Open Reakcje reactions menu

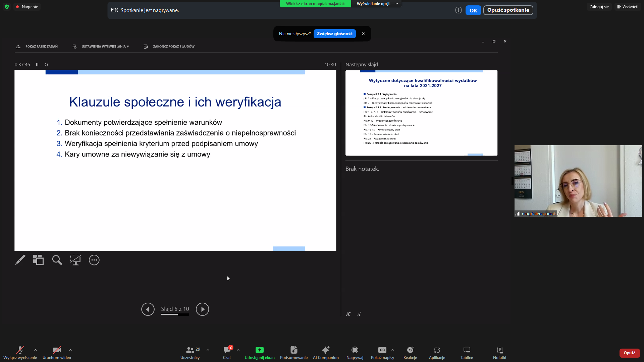[x=410, y=353]
